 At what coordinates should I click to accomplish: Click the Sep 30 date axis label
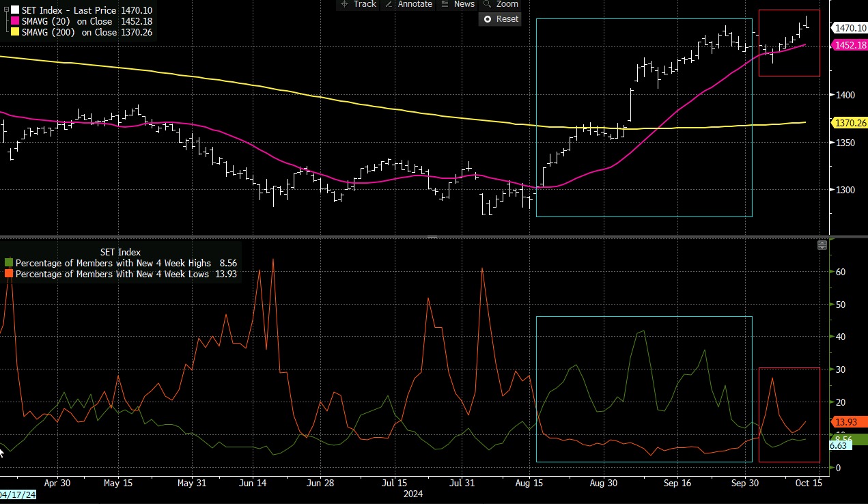pyautogui.click(x=745, y=483)
